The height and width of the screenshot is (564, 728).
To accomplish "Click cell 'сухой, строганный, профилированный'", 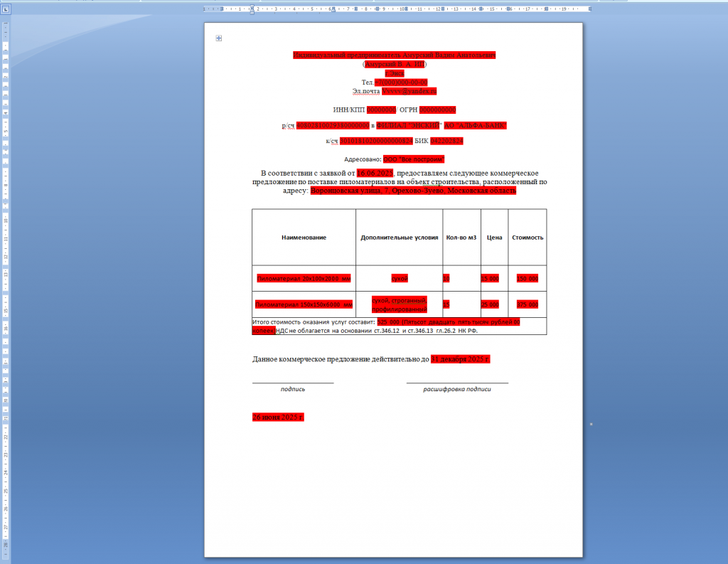I will (x=400, y=305).
